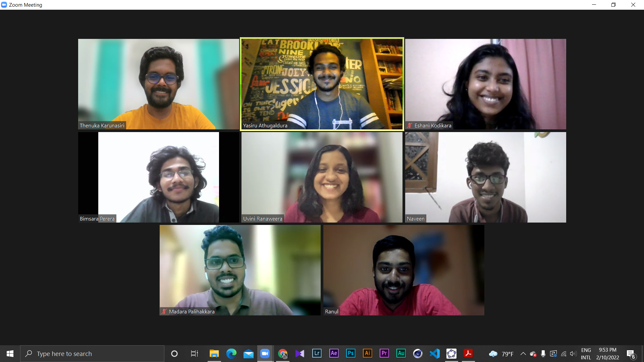Open Visual Studio Code from taskbar

(435, 353)
